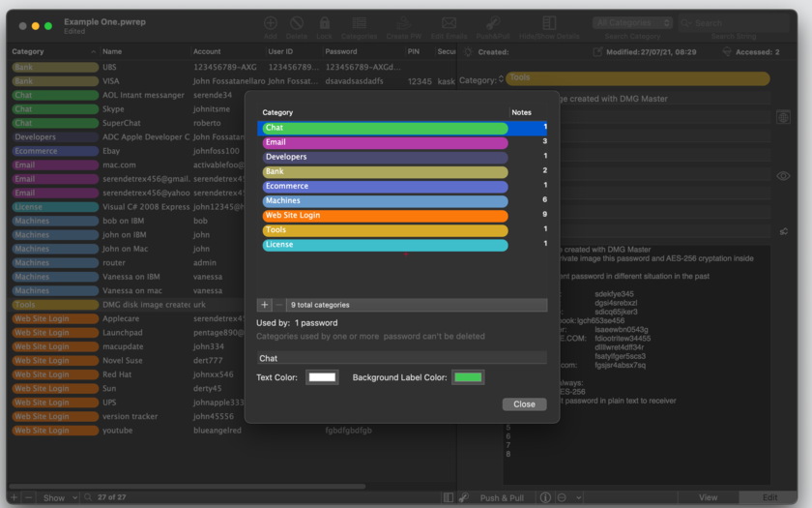Click the Hide/Show Details toolbar icon
Viewport: 812px width, 508px height.
tap(549, 23)
